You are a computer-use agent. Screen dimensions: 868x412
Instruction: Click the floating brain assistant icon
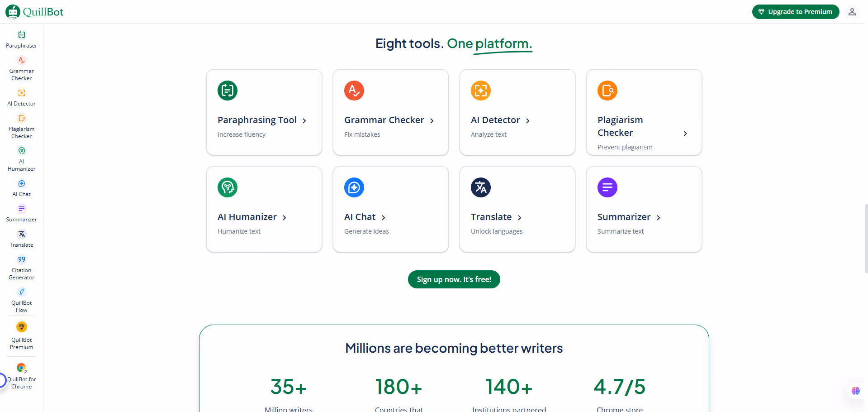tap(856, 391)
